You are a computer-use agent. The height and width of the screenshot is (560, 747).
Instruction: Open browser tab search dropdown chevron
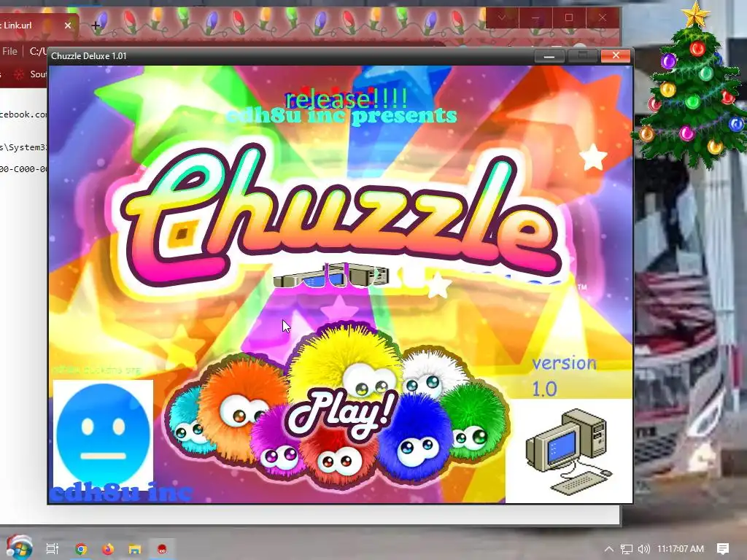[x=502, y=17]
